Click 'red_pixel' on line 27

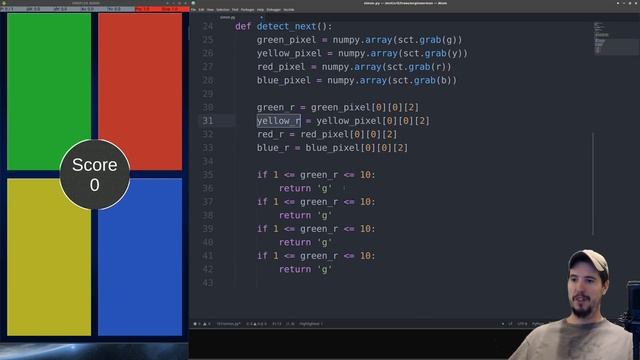tap(281, 67)
